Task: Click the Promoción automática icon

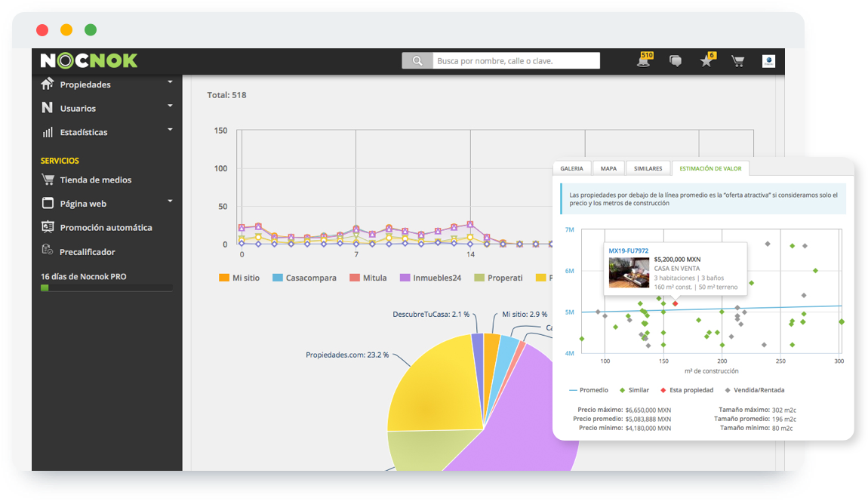Action: point(48,227)
